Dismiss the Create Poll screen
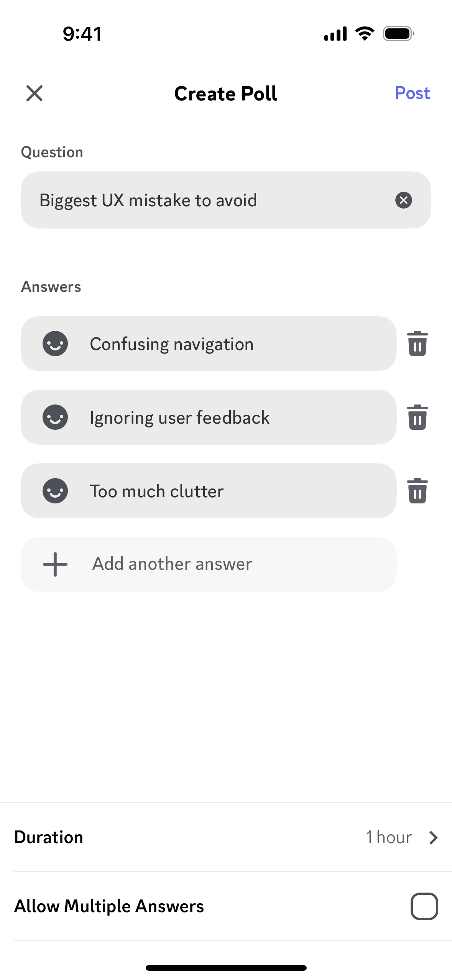 pyautogui.click(x=35, y=93)
